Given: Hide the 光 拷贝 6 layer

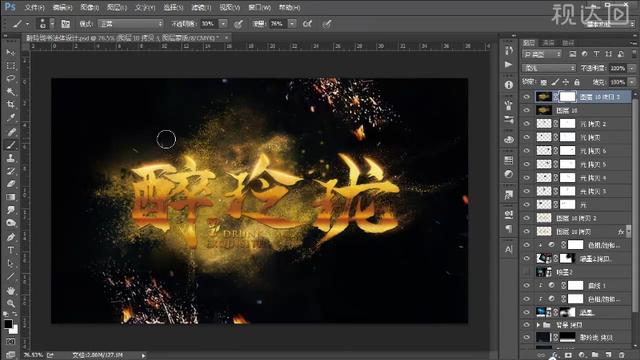Looking at the screenshot, I should pos(527,151).
